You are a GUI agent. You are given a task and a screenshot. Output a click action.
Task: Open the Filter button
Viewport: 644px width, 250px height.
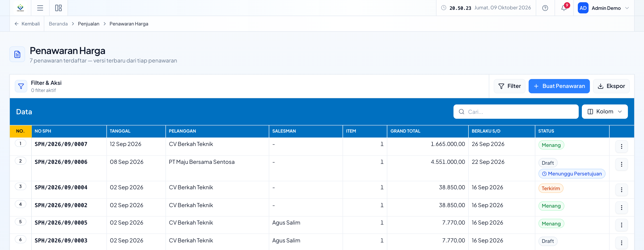[509, 86]
